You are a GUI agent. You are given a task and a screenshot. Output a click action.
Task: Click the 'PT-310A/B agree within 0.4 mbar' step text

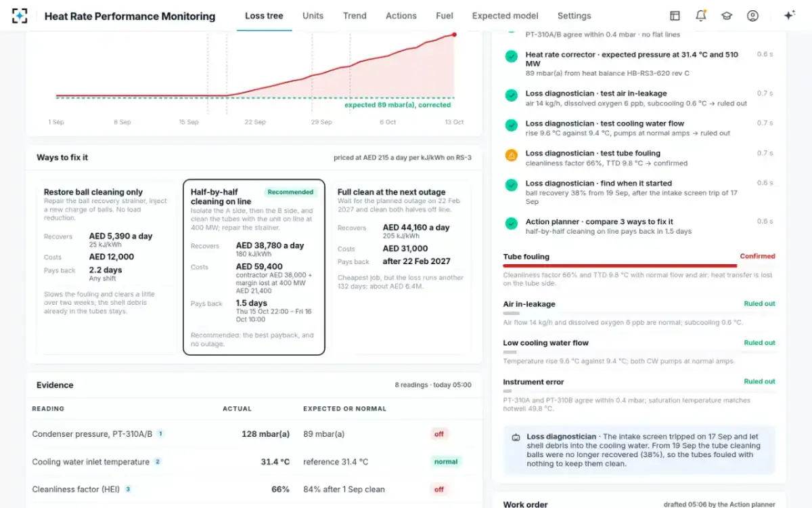coord(603,35)
